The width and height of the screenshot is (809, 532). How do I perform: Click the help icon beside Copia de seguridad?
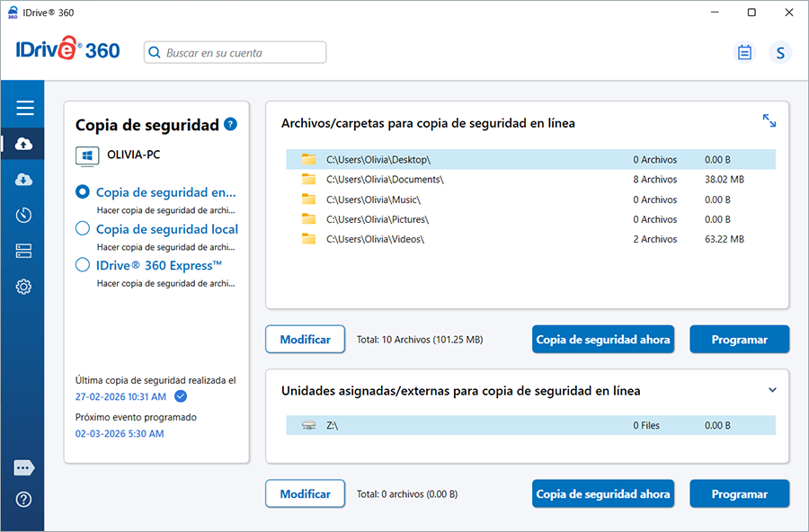click(x=231, y=125)
